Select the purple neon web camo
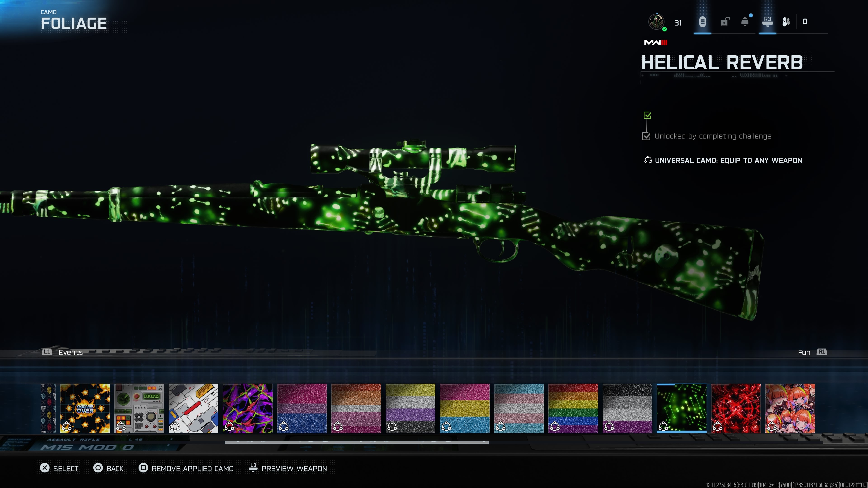 (x=248, y=408)
